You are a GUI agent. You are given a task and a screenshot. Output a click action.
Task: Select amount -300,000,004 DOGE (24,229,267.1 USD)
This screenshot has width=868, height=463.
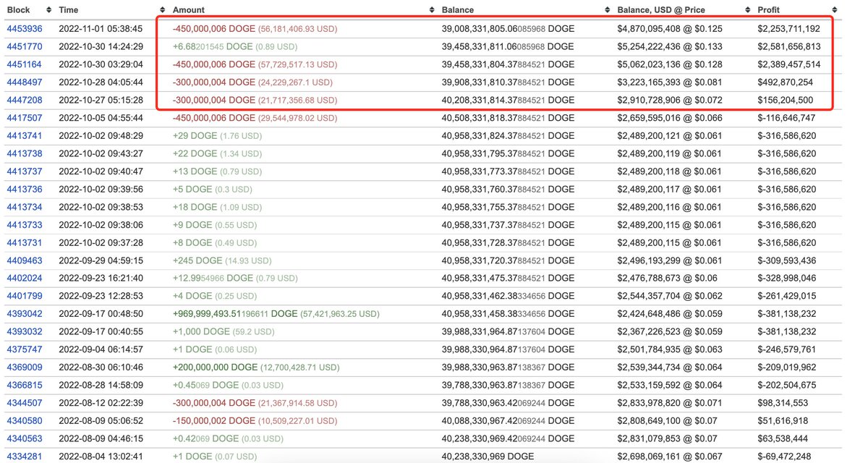pos(252,82)
